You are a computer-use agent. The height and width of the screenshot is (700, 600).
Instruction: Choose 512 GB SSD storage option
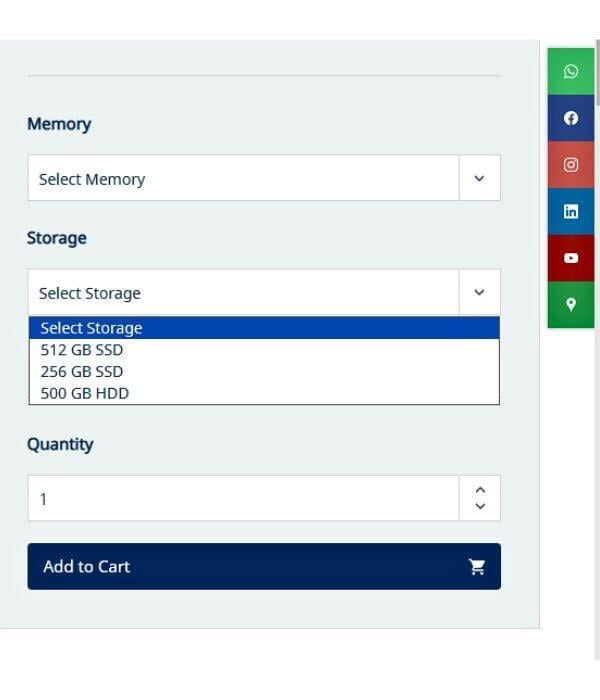pyautogui.click(x=82, y=350)
